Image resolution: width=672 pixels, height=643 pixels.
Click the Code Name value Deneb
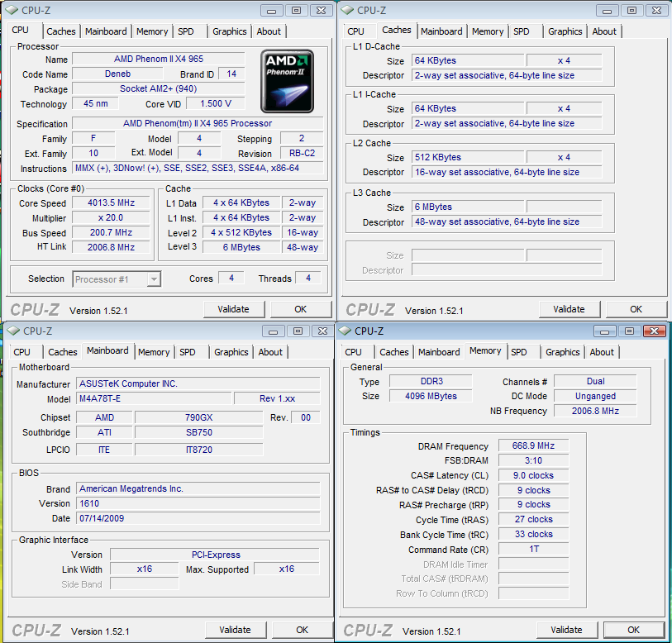(117, 74)
